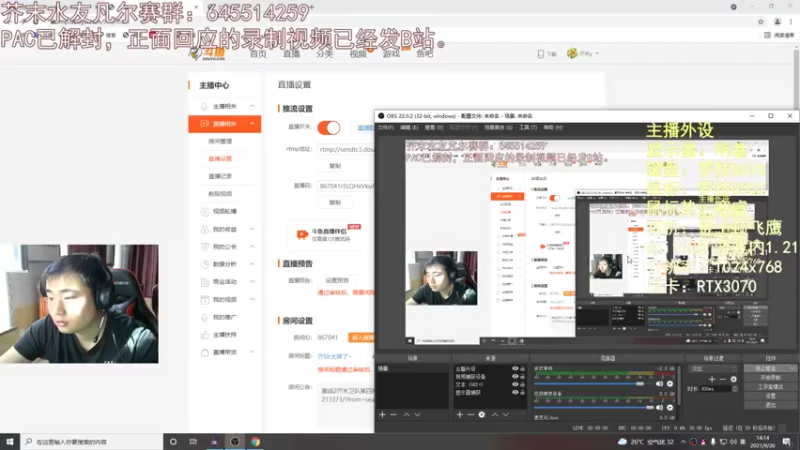Collapse the 直播相关 sidebar section

252,124
